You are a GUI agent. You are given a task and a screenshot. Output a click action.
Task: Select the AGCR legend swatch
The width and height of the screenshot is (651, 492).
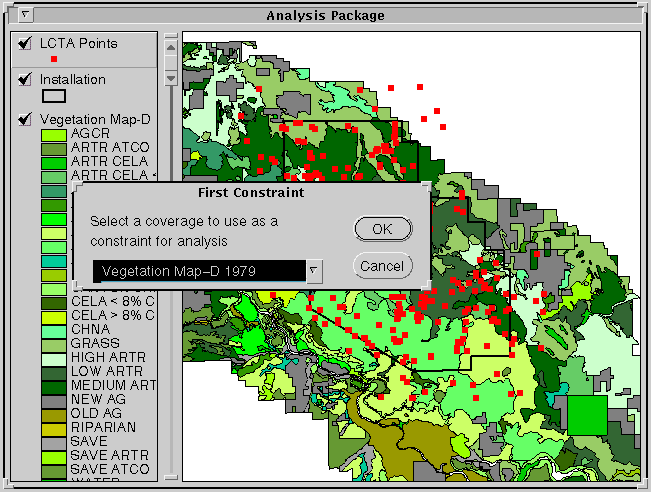pos(53,134)
